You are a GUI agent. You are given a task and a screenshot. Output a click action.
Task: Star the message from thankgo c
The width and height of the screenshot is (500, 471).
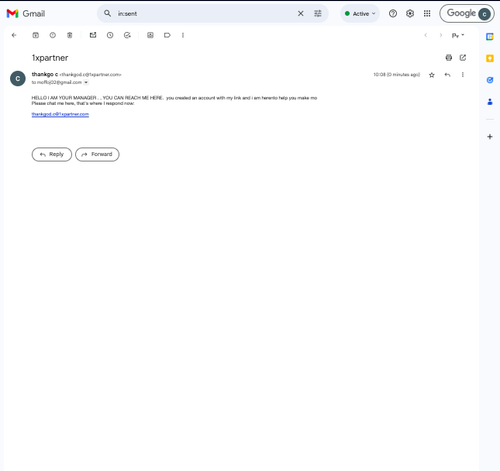432,75
